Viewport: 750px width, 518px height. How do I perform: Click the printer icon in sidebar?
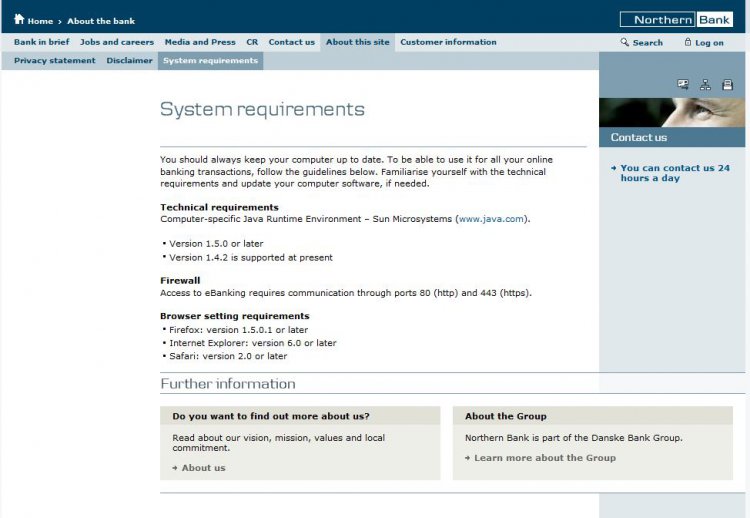click(728, 85)
